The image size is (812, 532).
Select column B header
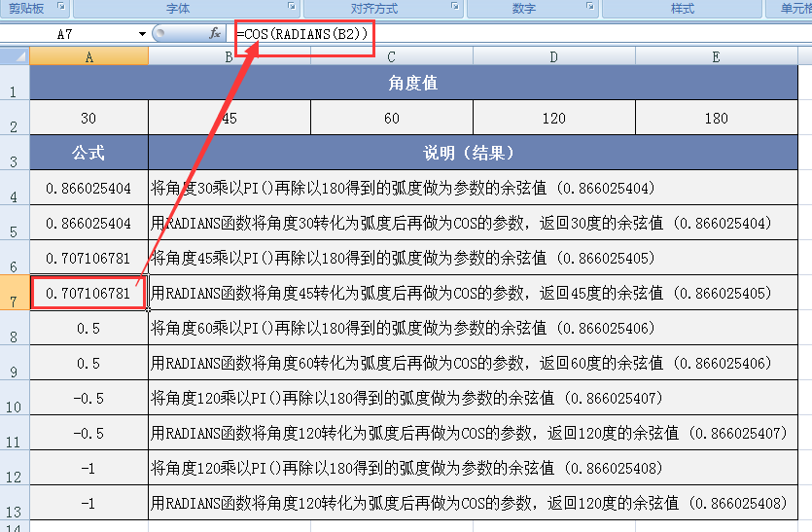click(x=229, y=56)
